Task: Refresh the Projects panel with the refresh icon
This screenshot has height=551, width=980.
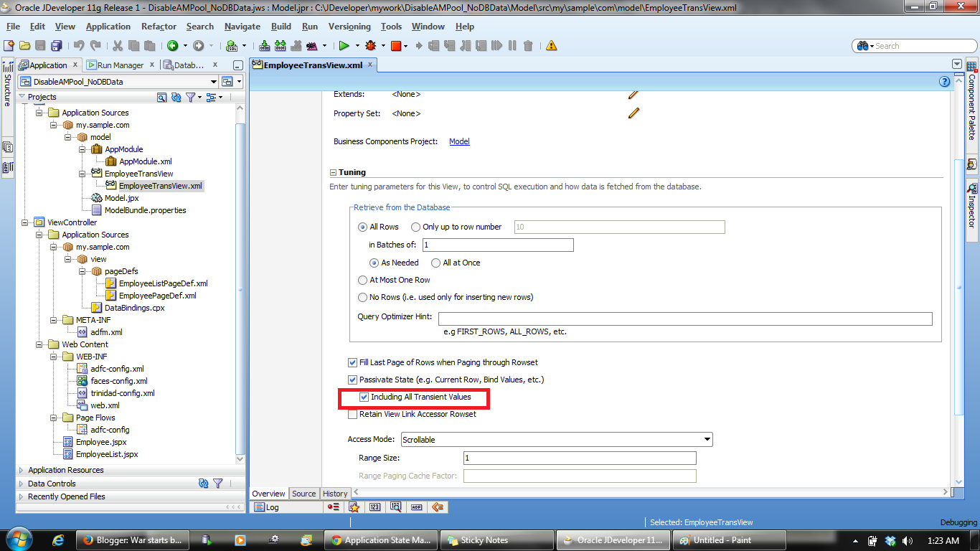Action: click(177, 97)
